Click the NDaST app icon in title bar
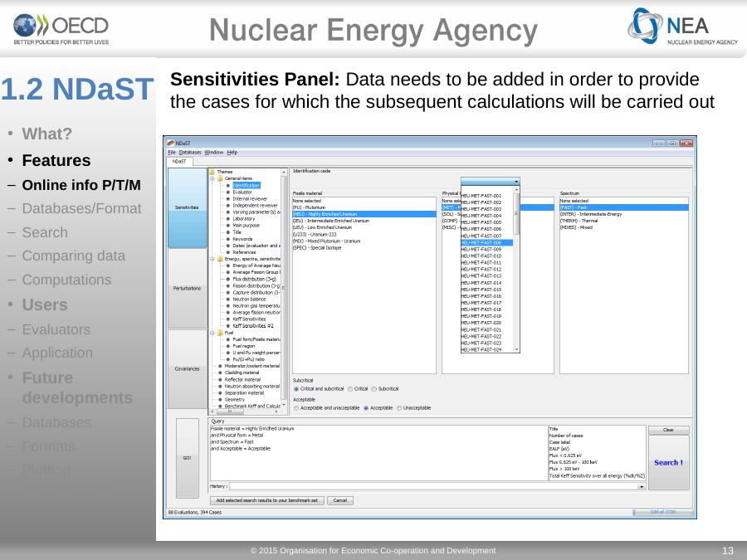Viewport: 747px width, 560px height. point(171,143)
